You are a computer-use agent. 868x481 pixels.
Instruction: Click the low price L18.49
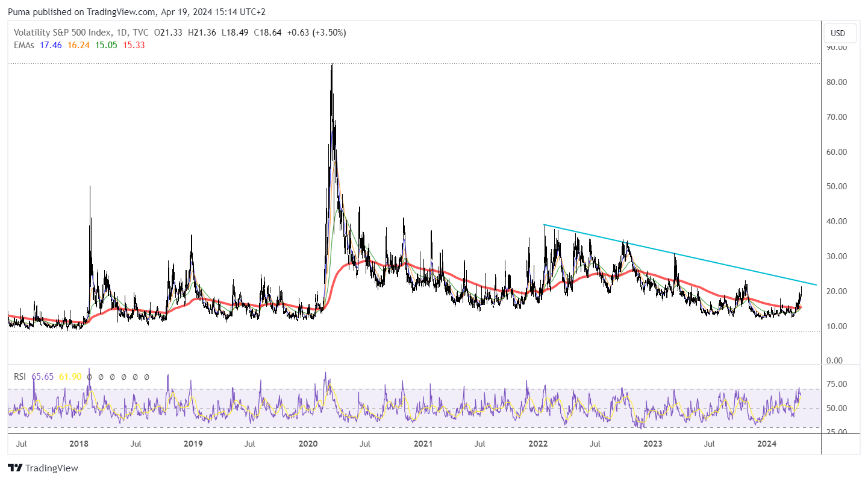235,33
